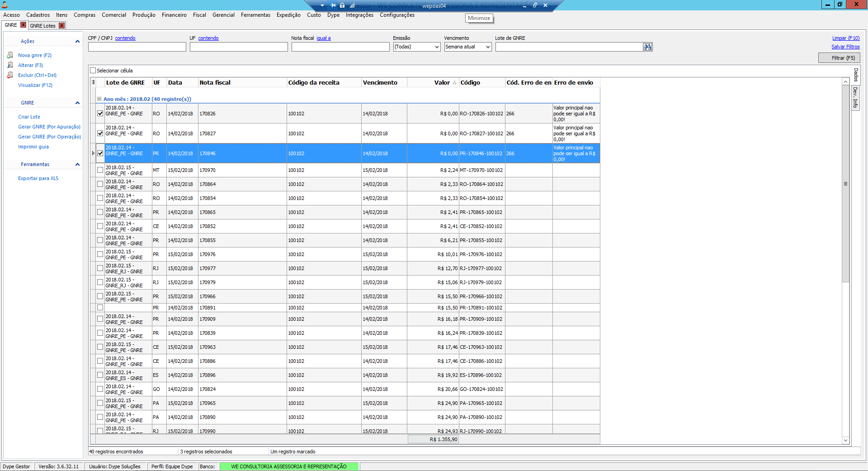This screenshot has height=471, width=868.
Task: Check the row for nota fiscal 170854
Action: coord(100,198)
